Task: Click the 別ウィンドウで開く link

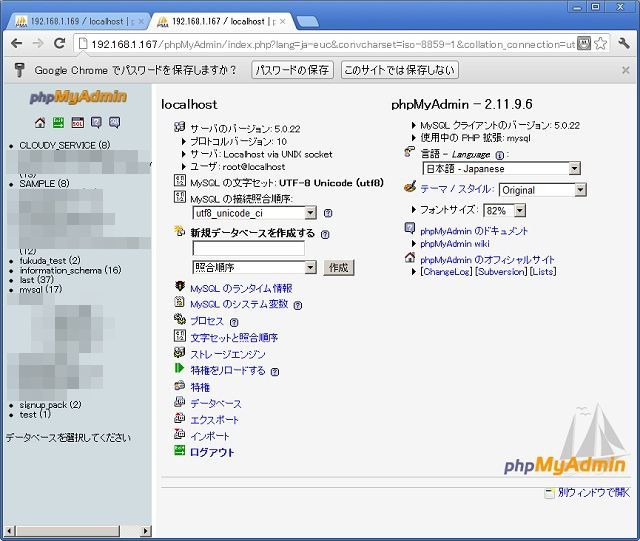Action: tap(593, 492)
